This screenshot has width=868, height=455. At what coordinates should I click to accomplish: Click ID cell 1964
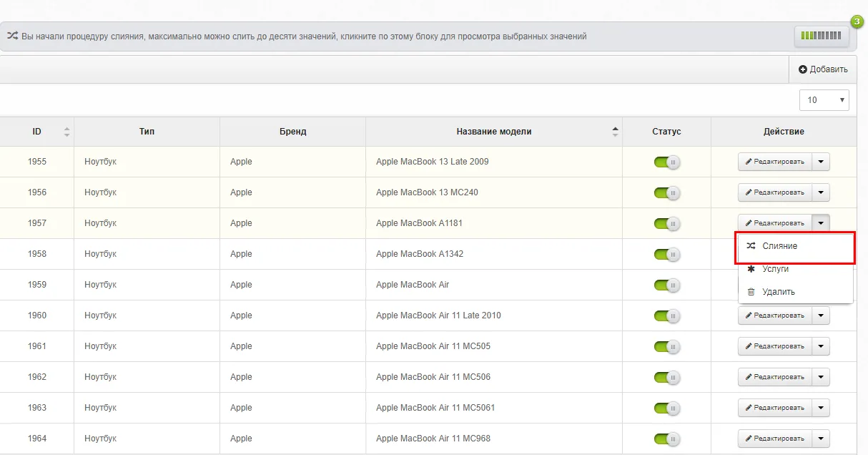point(37,439)
